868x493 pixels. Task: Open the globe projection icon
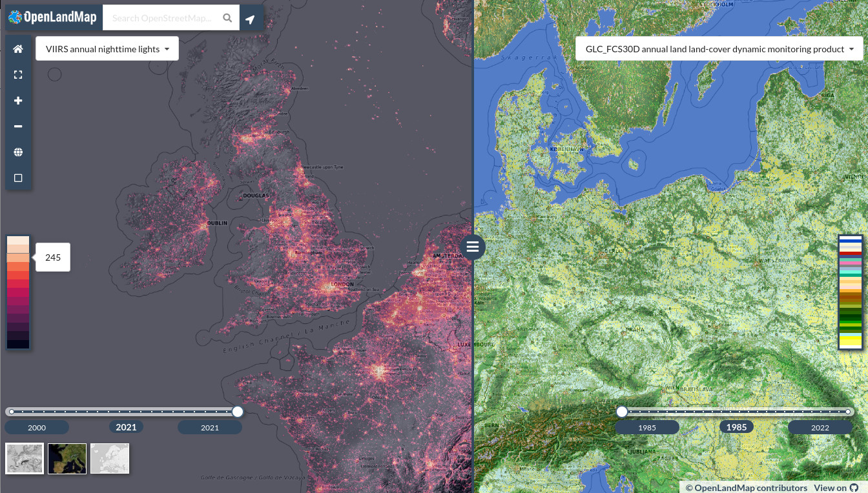pyautogui.click(x=17, y=152)
